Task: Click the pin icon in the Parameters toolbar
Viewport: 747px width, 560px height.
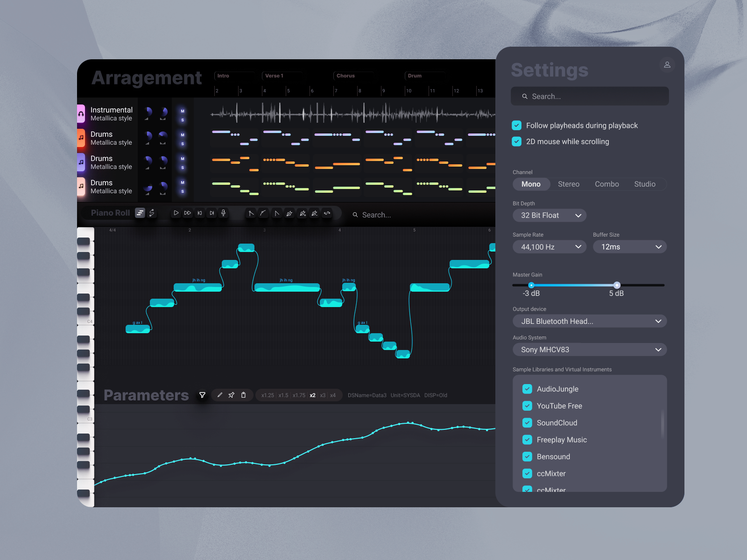Action: coord(231,395)
